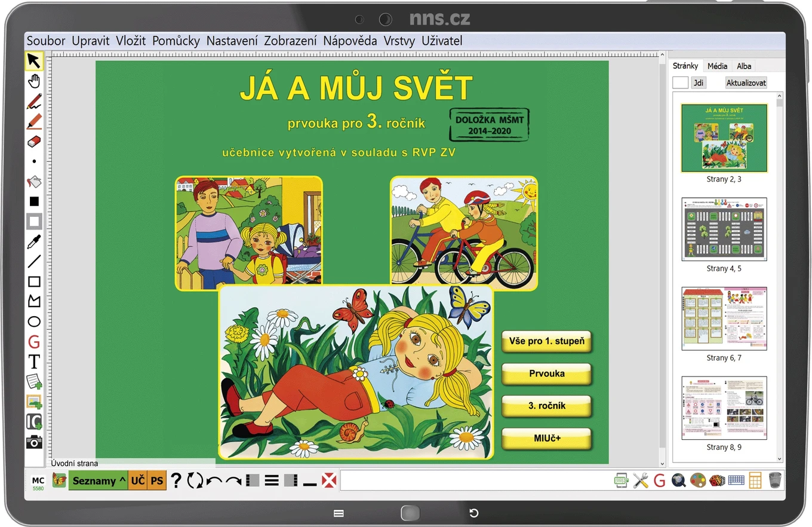Open the Zobrazení menu

click(290, 41)
